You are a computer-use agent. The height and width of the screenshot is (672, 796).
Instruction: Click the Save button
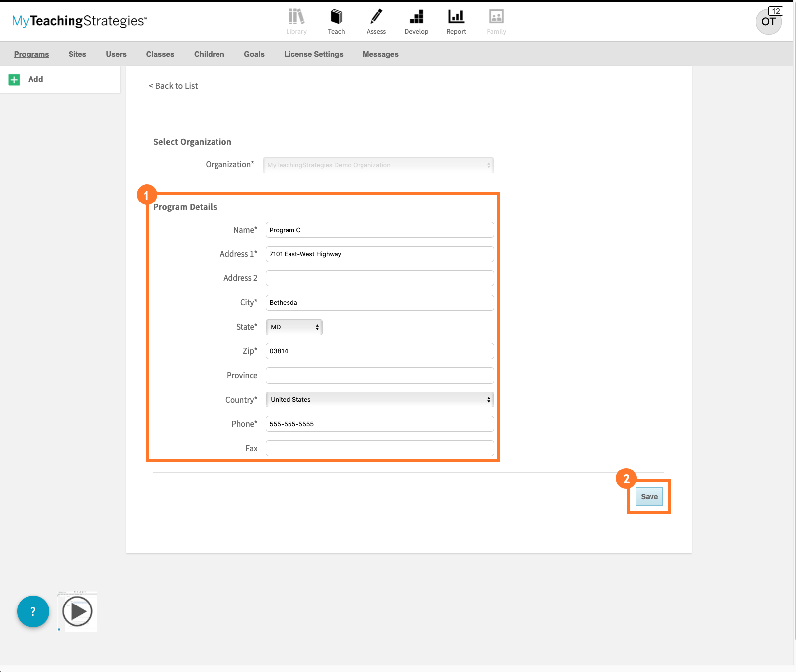coord(649,496)
